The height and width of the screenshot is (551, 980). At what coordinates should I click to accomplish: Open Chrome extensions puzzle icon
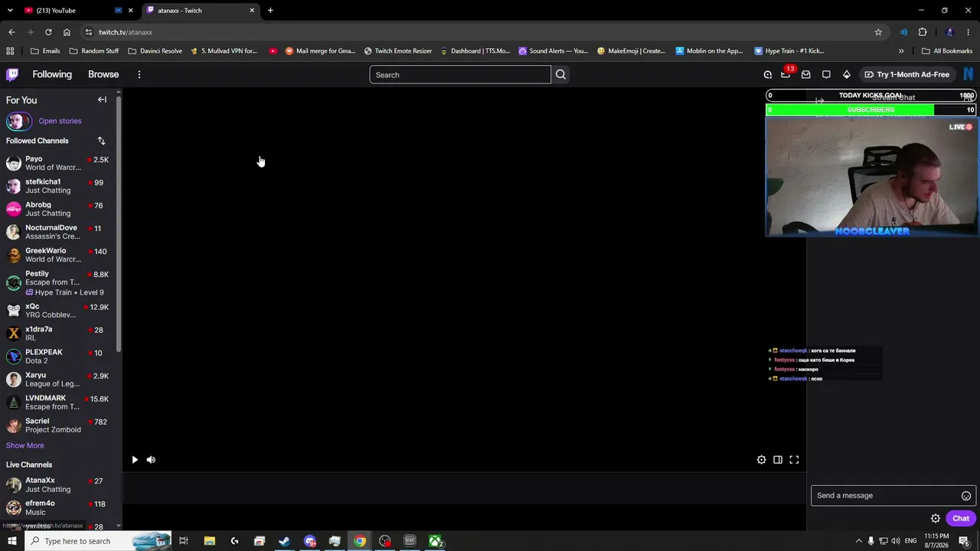[923, 32]
